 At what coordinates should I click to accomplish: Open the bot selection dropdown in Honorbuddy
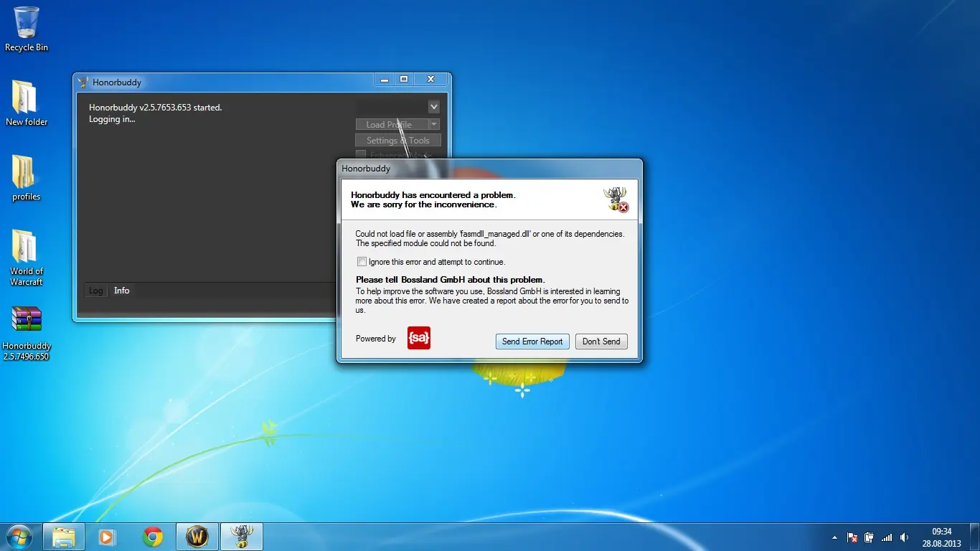click(x=434, y=107)
